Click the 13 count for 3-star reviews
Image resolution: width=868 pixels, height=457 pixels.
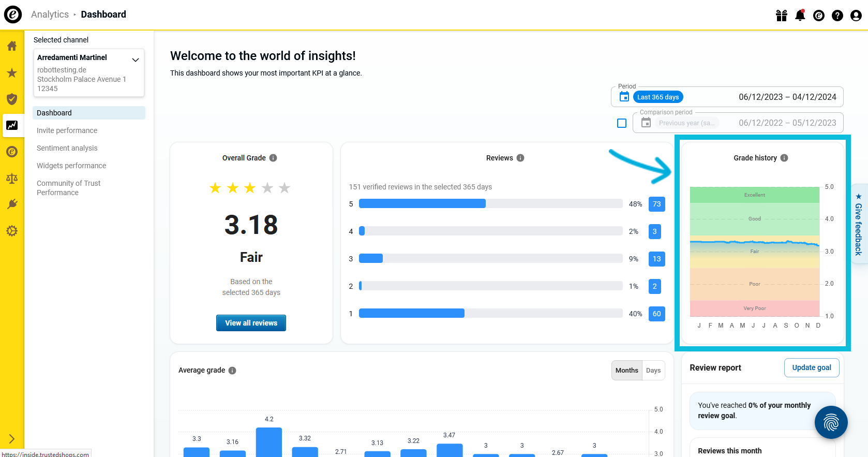coord(656,259)
